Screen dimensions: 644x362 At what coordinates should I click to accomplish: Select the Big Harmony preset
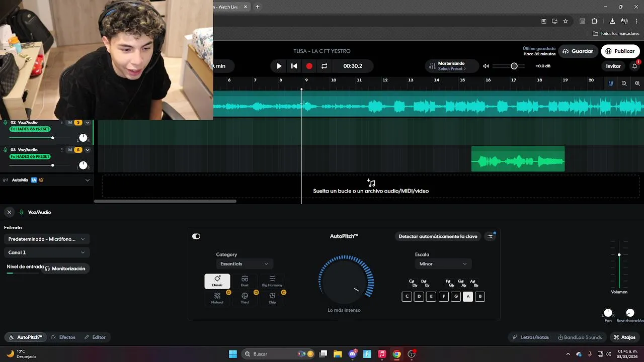[x=272, y=281]
